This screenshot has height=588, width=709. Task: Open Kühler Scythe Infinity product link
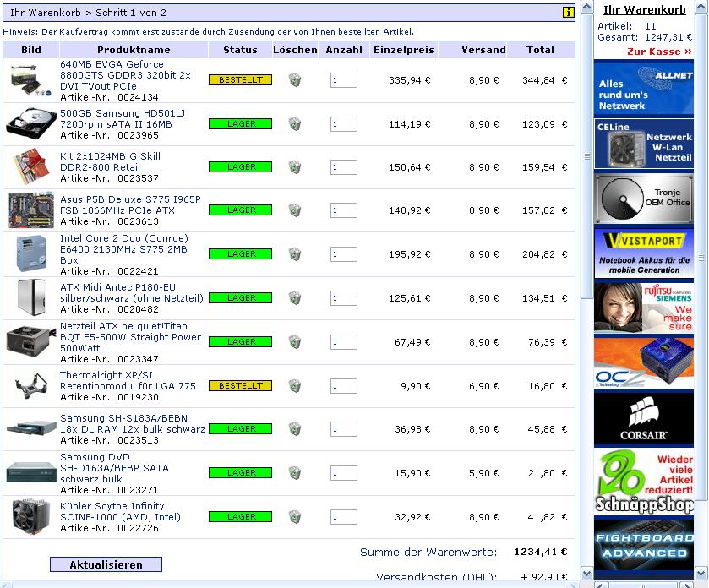(x=121, y=511)
